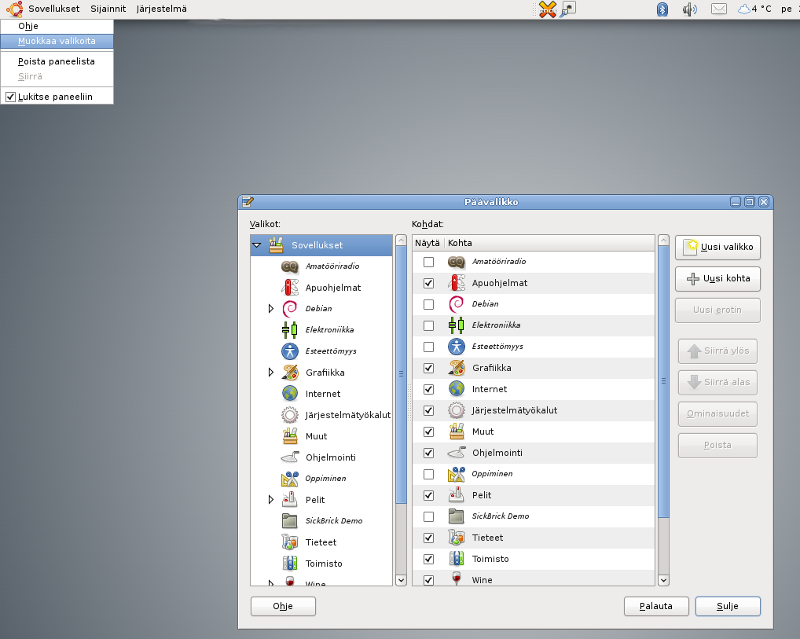800x639 pixels.
Task: Collapse the Sovellukset tree node
Action: [x=257, y=245]
